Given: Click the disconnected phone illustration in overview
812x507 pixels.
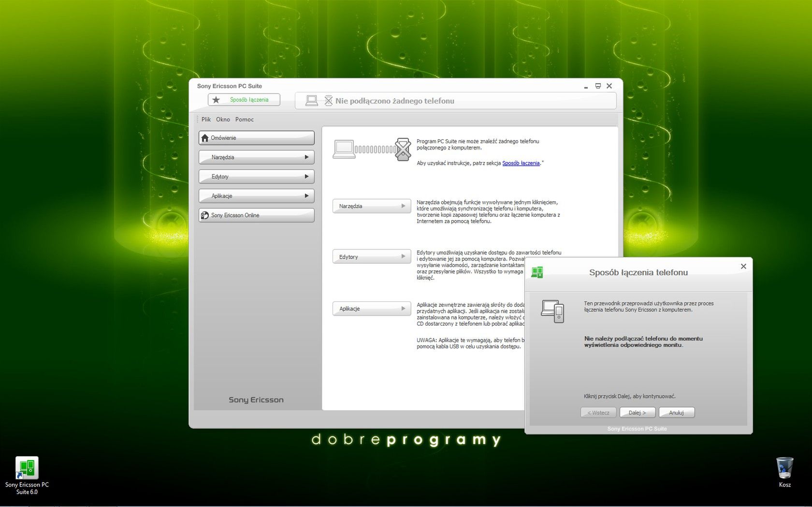Looking at the screenshot, I should 403,149.
